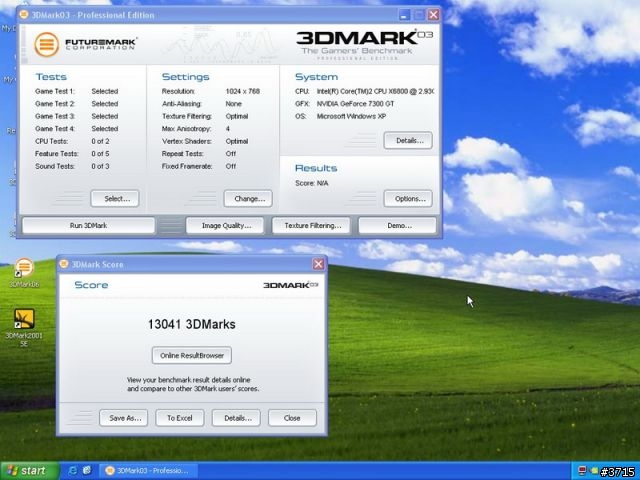Click Online ResultBrowser button

tap(192, 356)
